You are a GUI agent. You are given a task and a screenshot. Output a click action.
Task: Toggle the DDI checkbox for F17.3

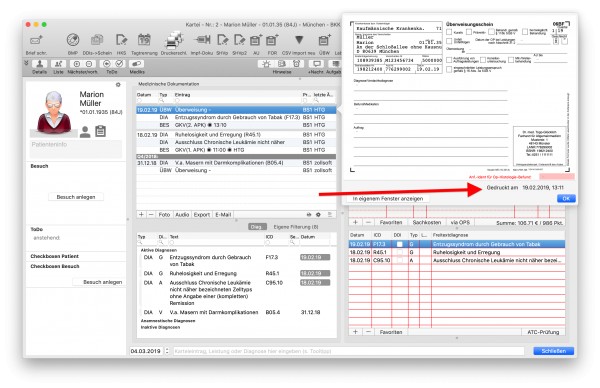click(399, 244)
